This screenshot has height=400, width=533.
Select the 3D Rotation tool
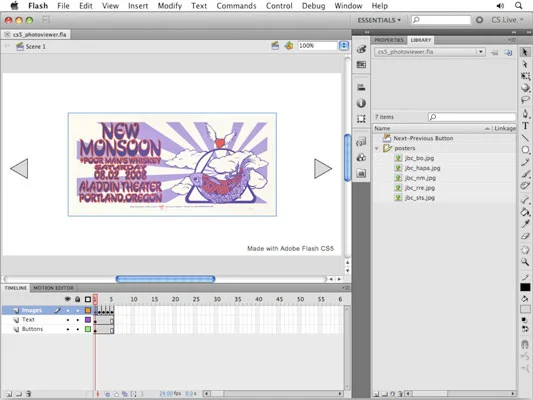tap(525, 88)
